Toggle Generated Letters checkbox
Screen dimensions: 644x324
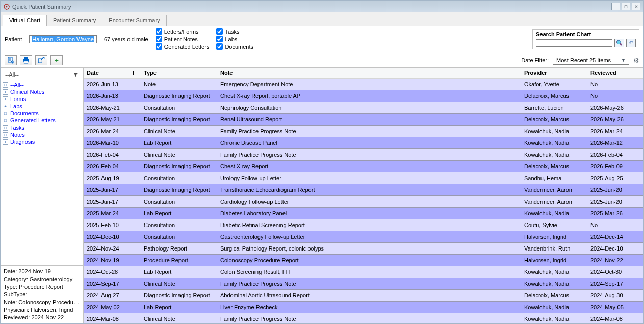[159, 47]
